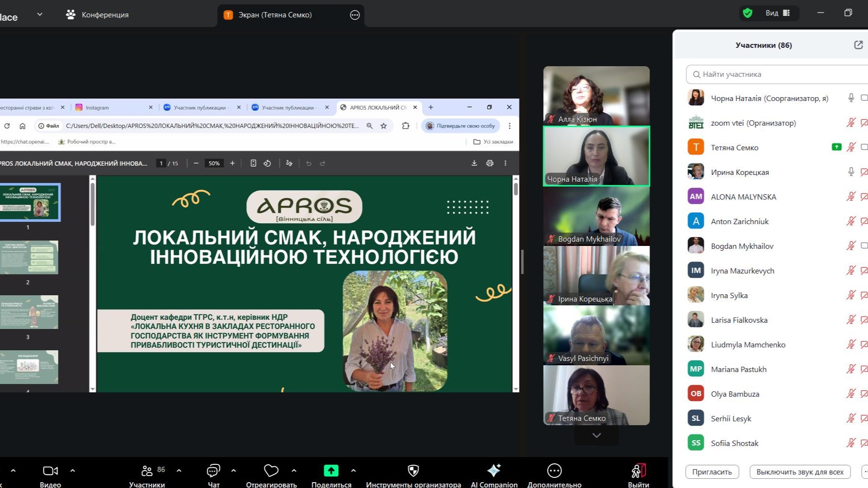Click Выключить звук для всех button
Viewport: 868px width, 488px height.
pyautogui.click(x=800, y=472)
